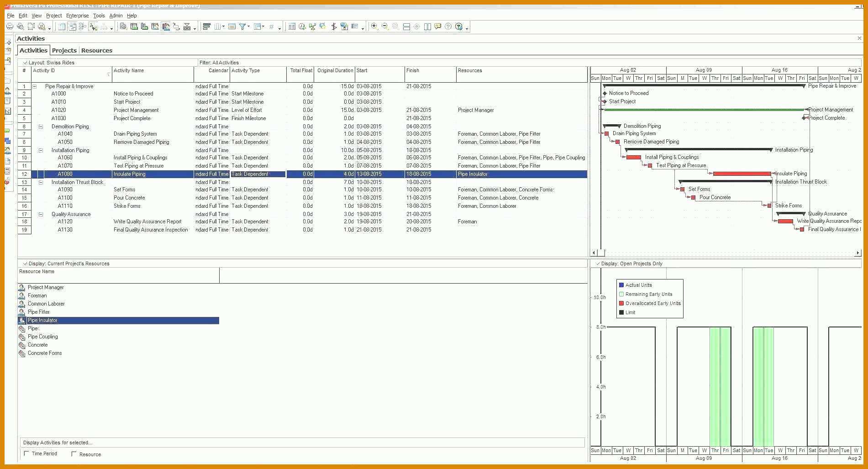Collapse the Pipe Repair & Improve group
868x469 pixels.
[x=34, y=86]
